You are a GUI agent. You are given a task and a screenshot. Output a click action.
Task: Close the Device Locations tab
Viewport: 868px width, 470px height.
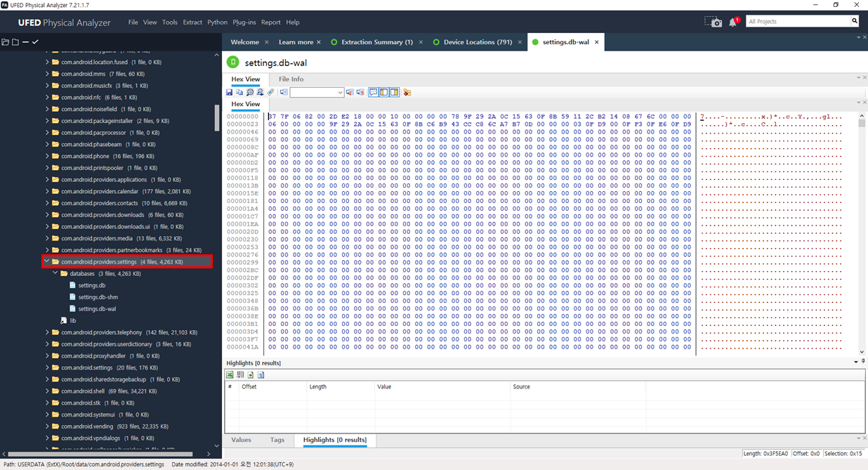[x=520, y=42]
